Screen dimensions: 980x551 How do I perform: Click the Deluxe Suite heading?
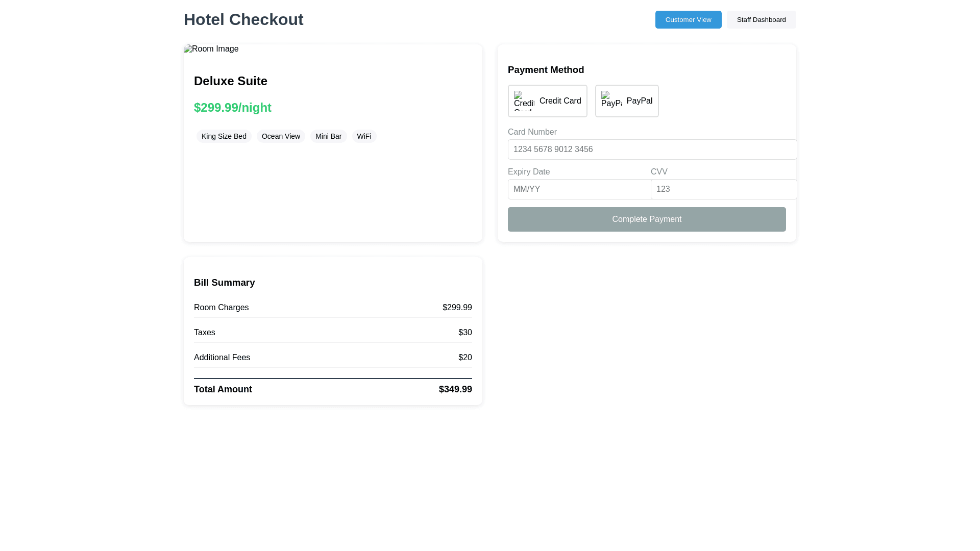coord(231,81)
